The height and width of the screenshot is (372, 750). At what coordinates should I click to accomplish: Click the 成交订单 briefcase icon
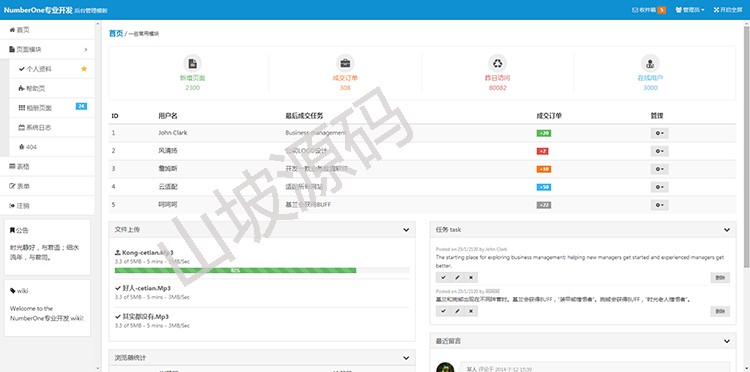pyautogui.click(x=345, y=63)
